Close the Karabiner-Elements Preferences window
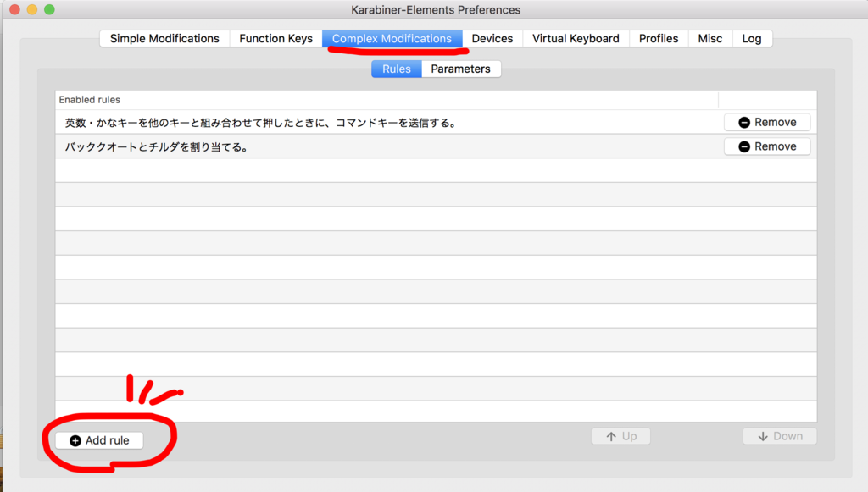 [15, 9]
